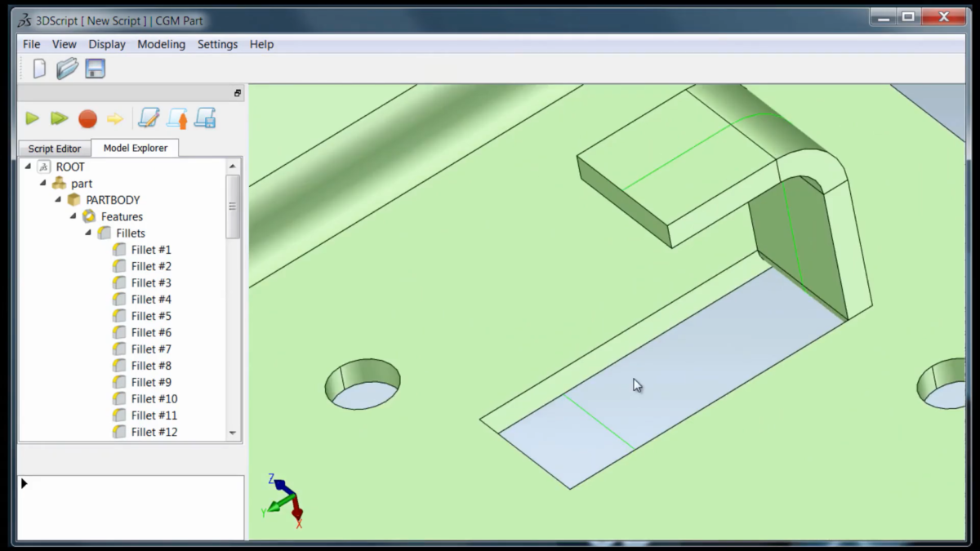Click the yellow step arrow icon
The image size is (980, 551).
[x=115, y=119]
